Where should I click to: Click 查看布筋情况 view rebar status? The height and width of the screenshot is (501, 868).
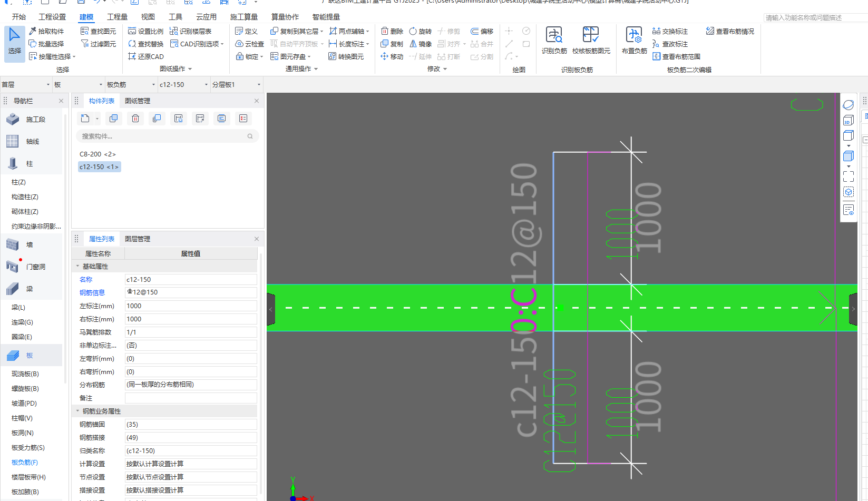(x=730, y=31)
